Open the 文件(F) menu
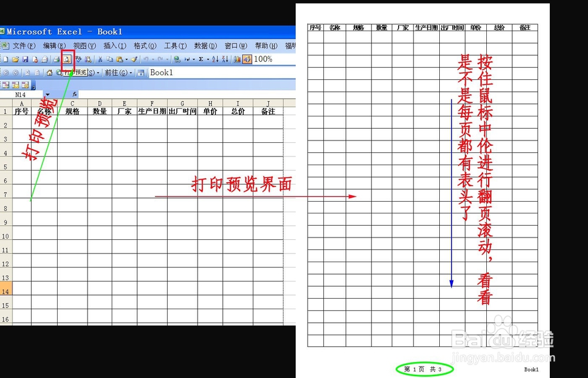The image size is (588, 378). [24, 46]
